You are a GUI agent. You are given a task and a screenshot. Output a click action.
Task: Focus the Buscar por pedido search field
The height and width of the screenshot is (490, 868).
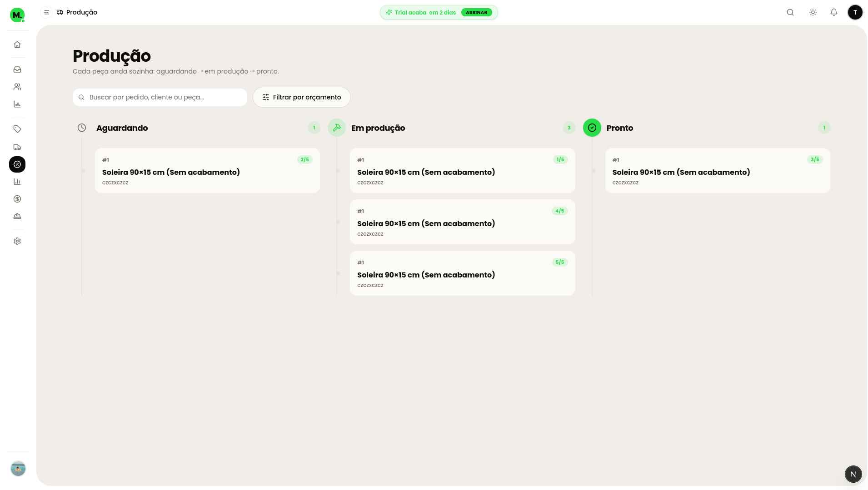(160, 97)
